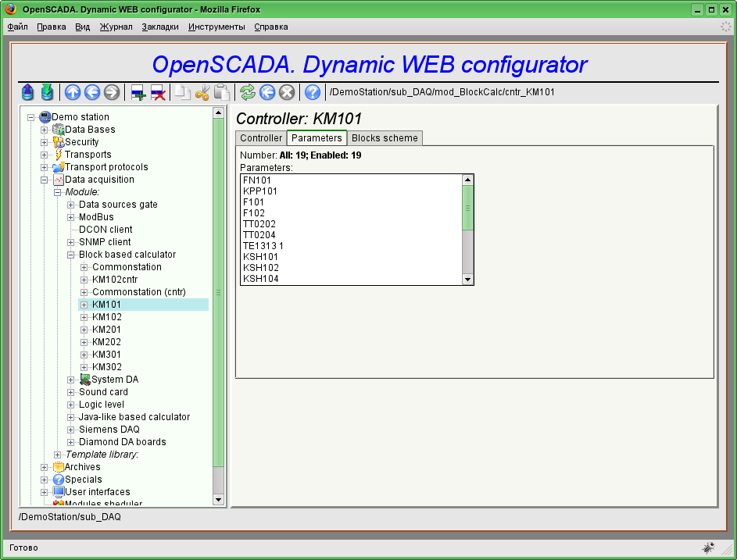Click the Transports lightning icon
This screenshot has width=737, height=560.
[59, 154]
